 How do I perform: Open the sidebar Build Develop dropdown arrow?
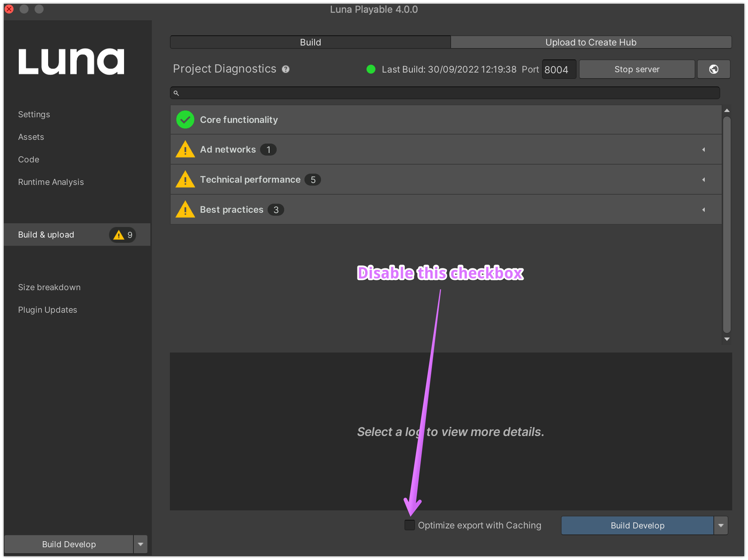[140, 544]
